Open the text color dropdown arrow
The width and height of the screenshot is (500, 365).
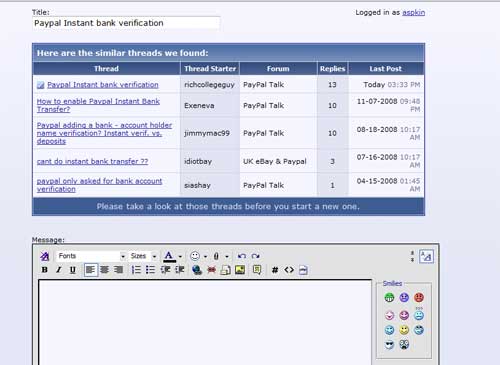[180, 256]
